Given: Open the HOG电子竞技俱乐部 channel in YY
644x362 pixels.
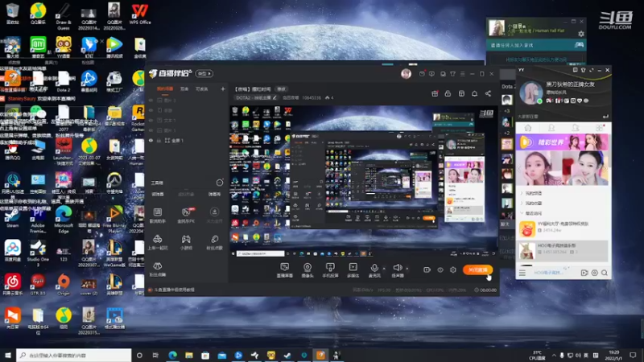Looking at the screenshot, I should point(562,251).
